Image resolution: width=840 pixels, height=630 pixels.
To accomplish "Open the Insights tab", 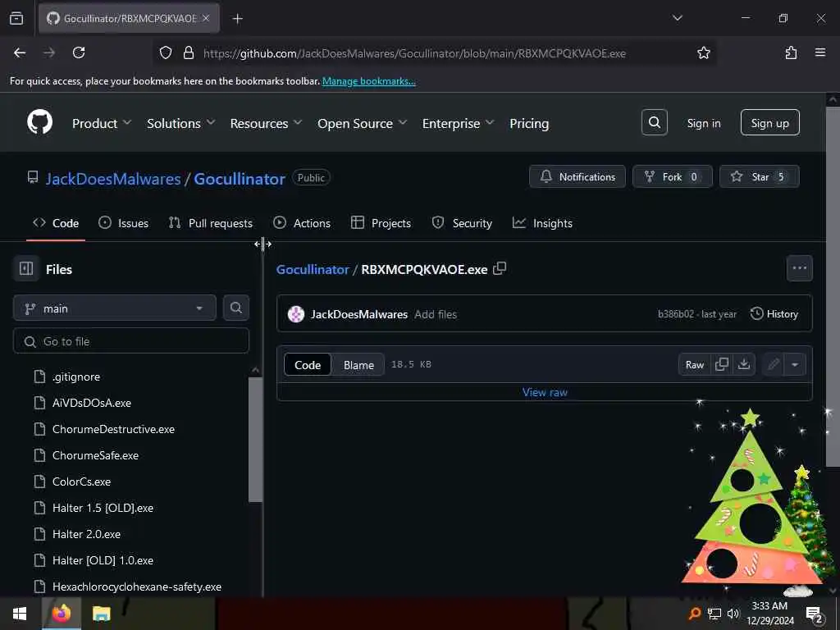I will (543, 223).
